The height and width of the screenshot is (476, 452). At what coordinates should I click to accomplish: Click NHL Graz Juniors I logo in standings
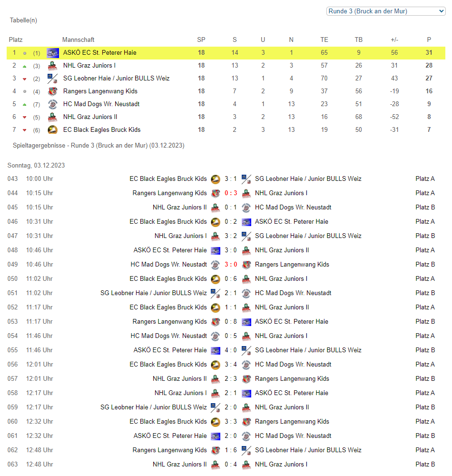(x=53, y=66)
